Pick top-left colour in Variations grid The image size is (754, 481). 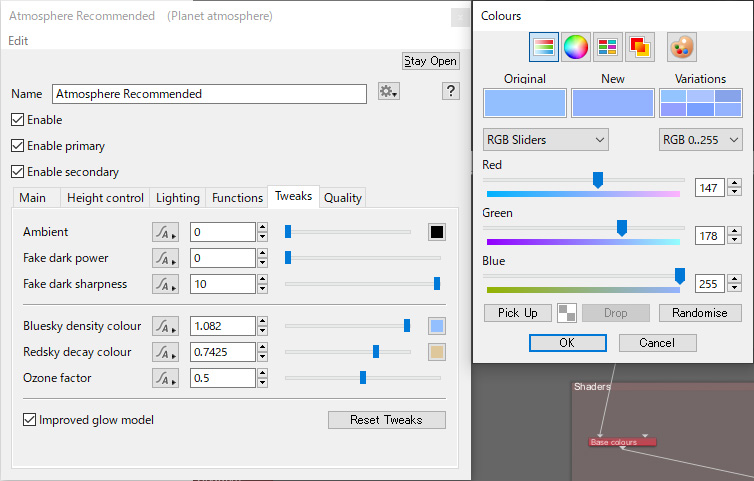[x=673, y=96]
